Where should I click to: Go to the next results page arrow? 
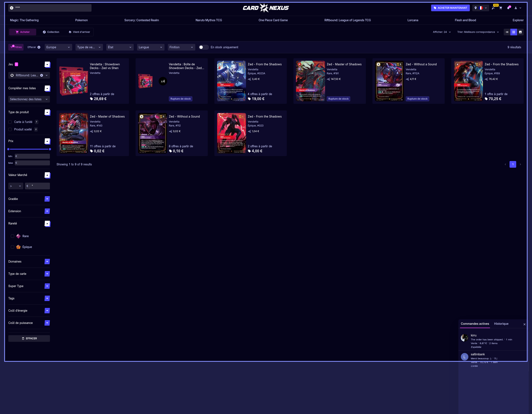520,165
